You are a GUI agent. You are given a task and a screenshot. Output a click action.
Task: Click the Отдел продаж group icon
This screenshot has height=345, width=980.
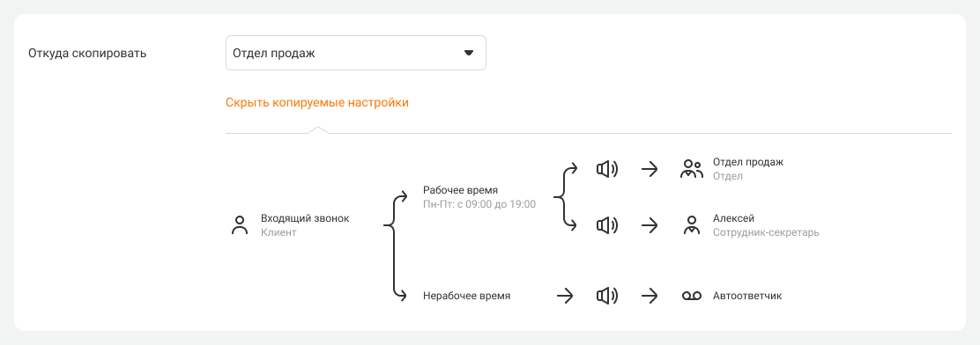(691, 169)
